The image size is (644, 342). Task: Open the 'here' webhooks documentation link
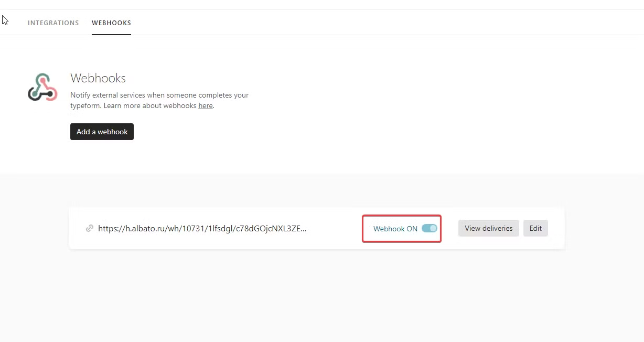[206, 106]
